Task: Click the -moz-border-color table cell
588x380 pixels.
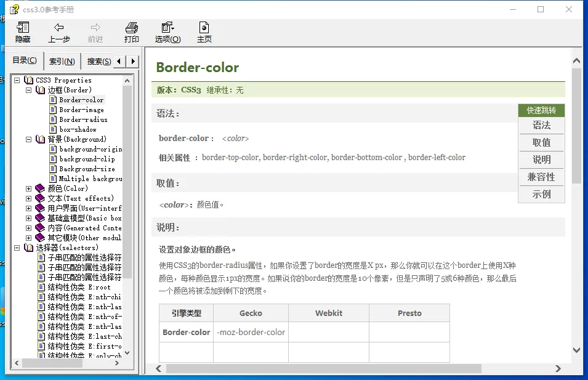Action: tap(251, 332)
